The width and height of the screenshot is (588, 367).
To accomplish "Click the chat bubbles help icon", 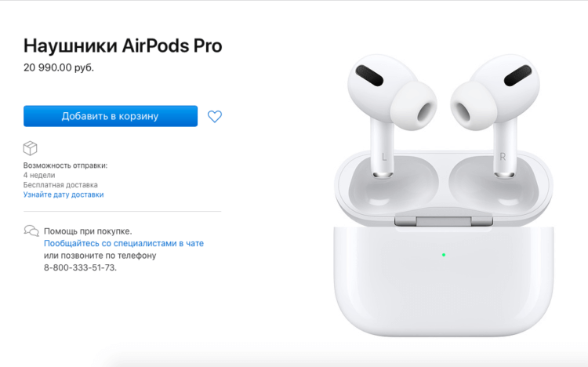I will click(31, 231).
